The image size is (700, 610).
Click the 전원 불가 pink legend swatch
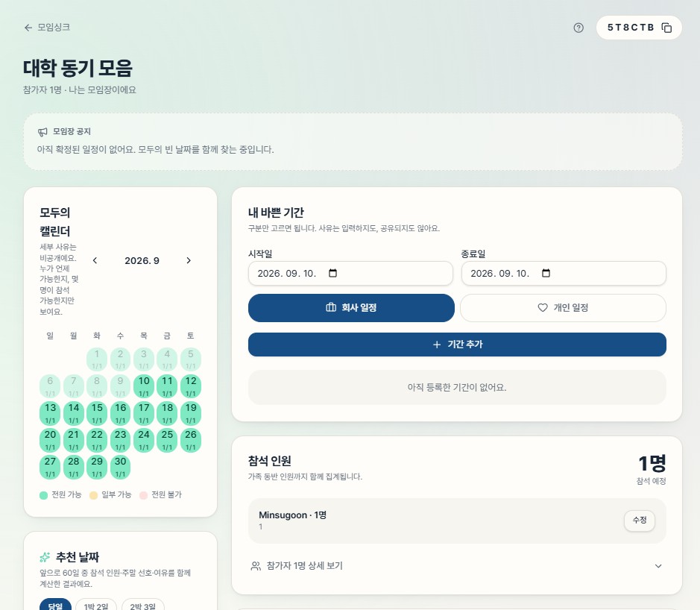143,495
